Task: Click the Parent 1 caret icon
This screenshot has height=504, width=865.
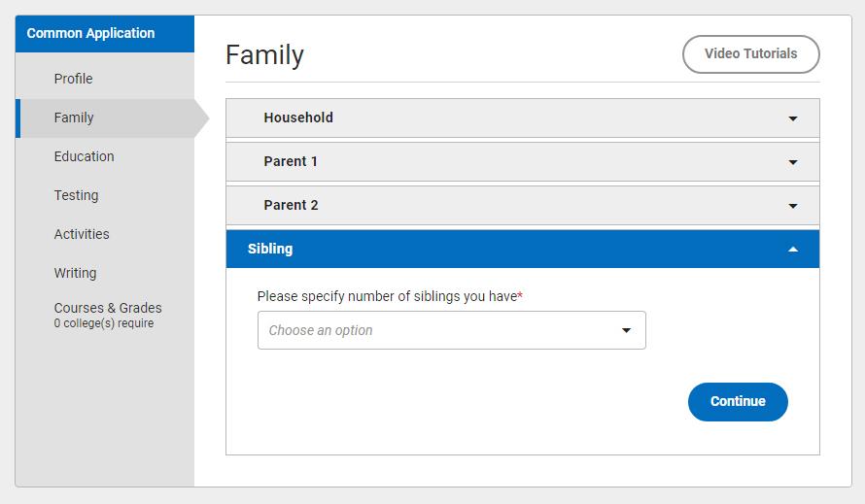Action: click(793, 162)
